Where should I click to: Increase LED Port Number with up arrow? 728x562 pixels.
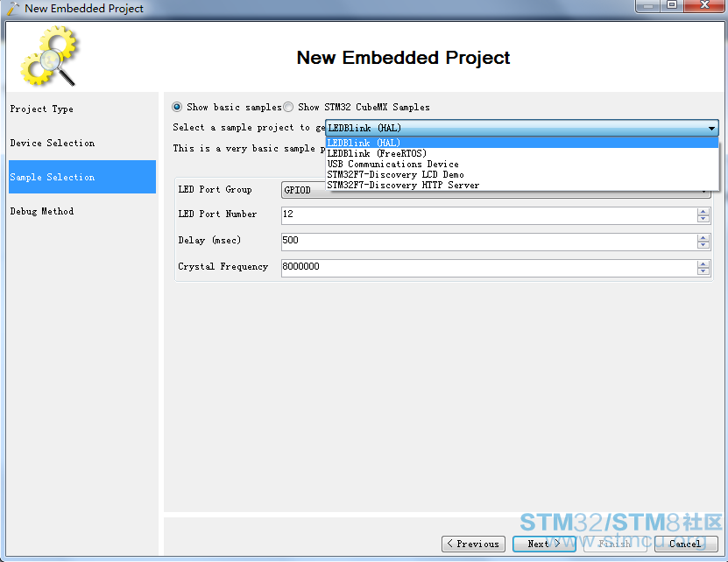click(x=703, y=212)
